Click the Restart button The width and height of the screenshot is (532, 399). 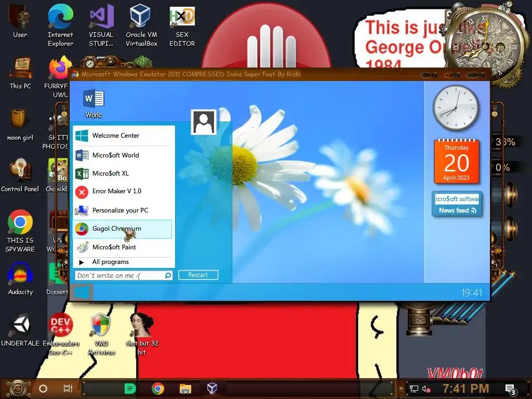198,275
